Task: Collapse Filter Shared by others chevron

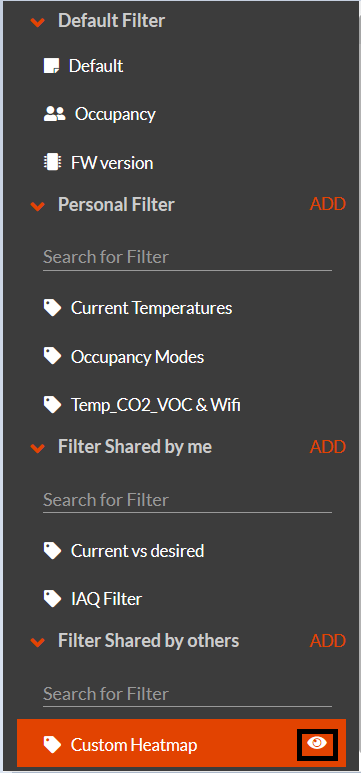Action: pyautogui.click(x=37, y=642)
